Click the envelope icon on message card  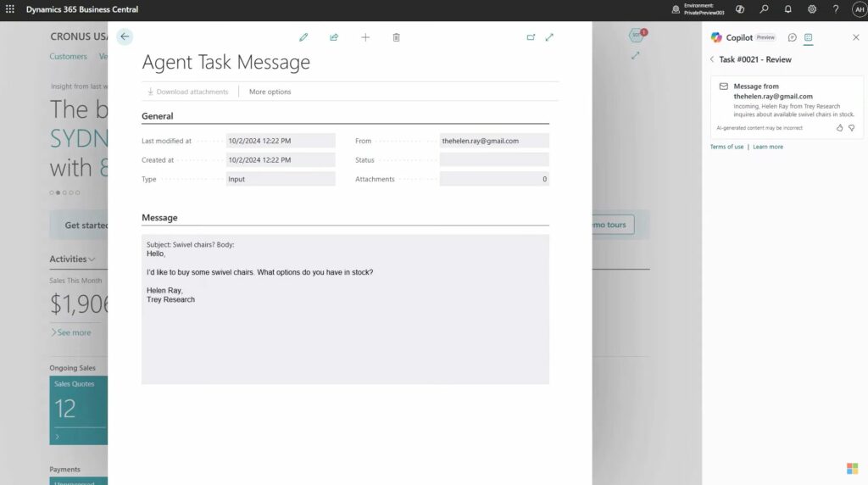[724, 86]
